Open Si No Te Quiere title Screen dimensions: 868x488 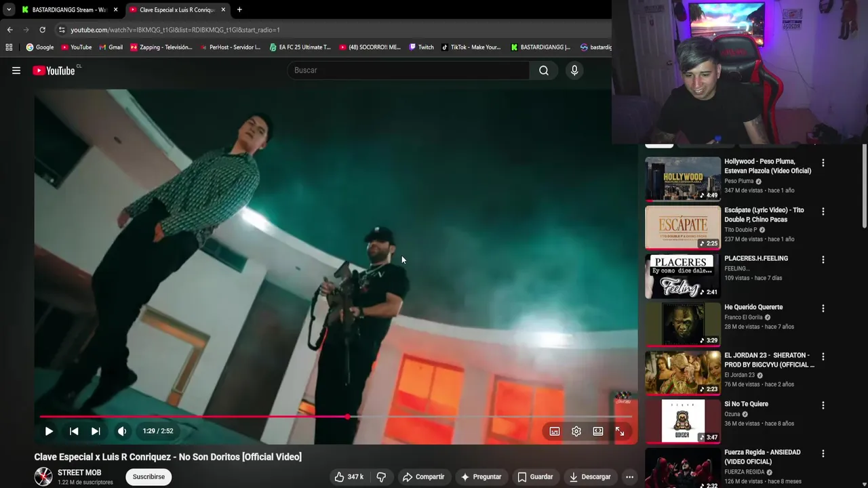(x=746, y=404)
